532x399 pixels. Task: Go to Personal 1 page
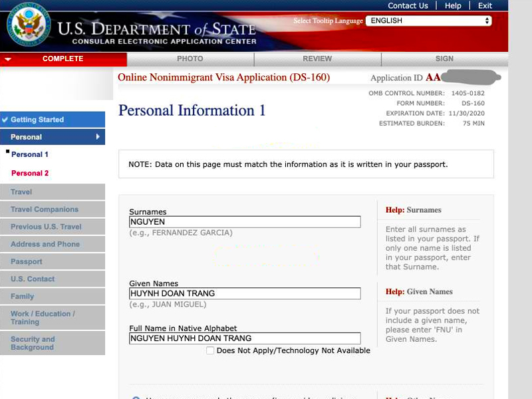[30, 154]
